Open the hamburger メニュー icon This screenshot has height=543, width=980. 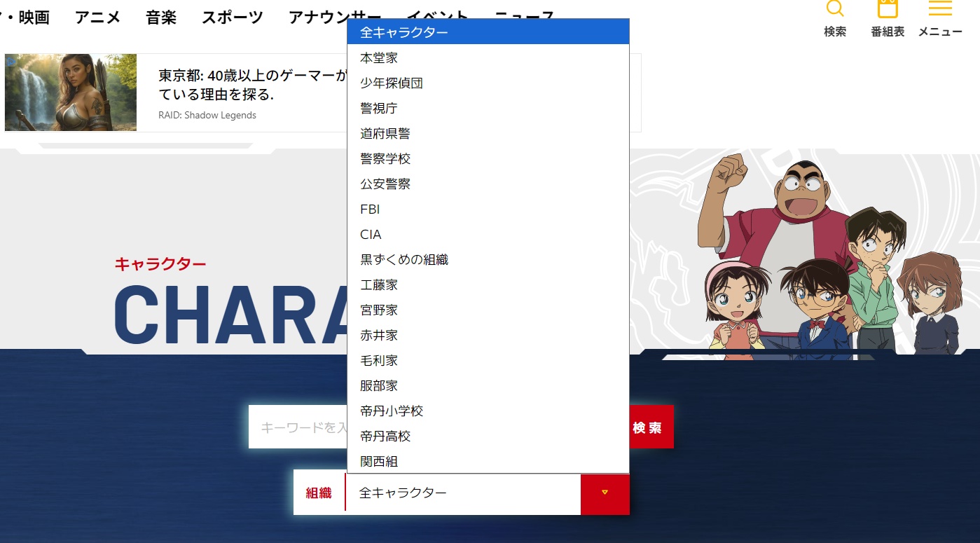pos(939,10)
